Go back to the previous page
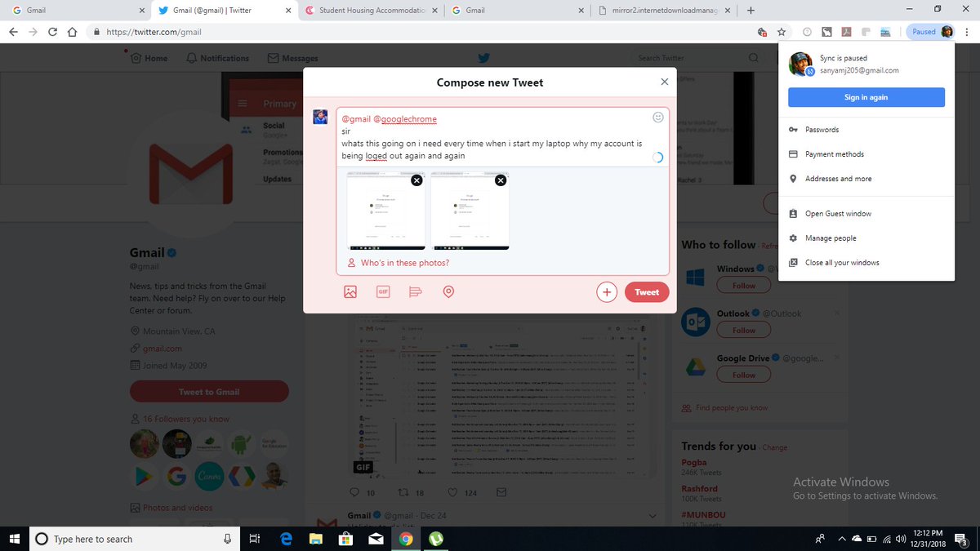 (x=14, y=32)
